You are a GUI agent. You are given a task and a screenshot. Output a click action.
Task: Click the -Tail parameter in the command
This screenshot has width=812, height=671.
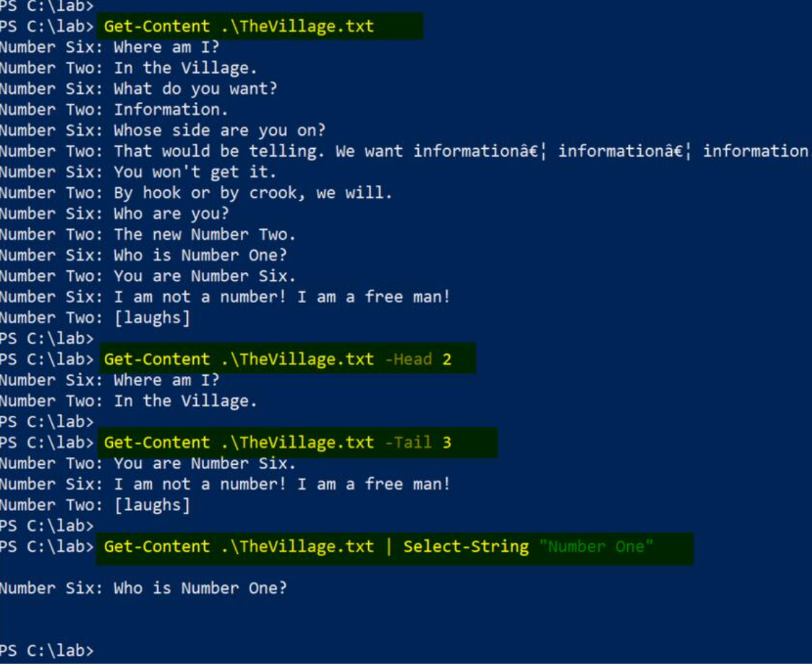tap(408, 442)
